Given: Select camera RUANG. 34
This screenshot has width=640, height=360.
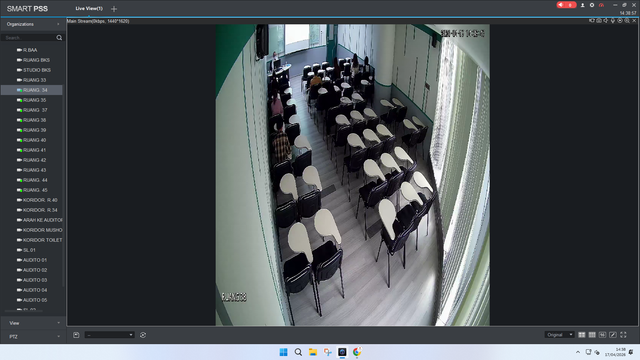Looking at the screenshot, I should pos(32,90).
